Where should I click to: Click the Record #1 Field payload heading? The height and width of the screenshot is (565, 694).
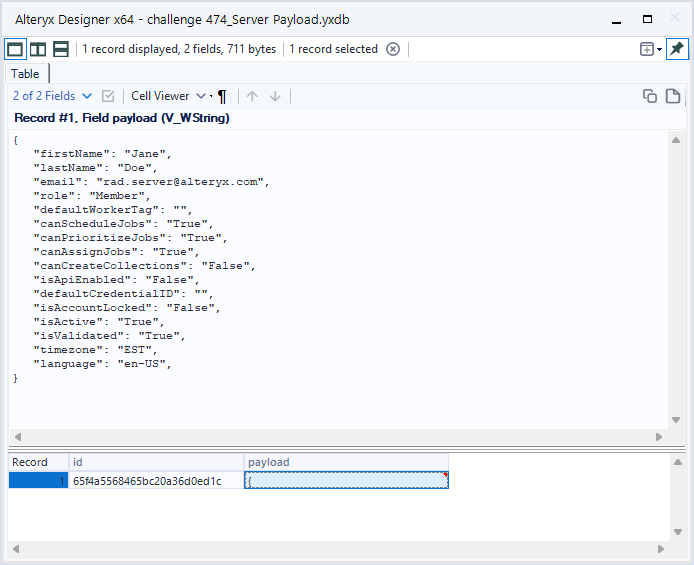pos(122,118)
